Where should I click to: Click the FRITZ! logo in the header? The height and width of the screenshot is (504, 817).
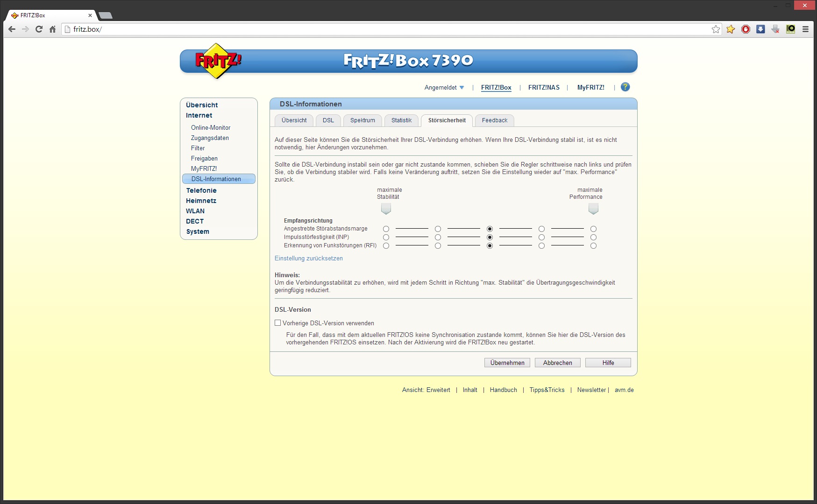click(218, 61)
